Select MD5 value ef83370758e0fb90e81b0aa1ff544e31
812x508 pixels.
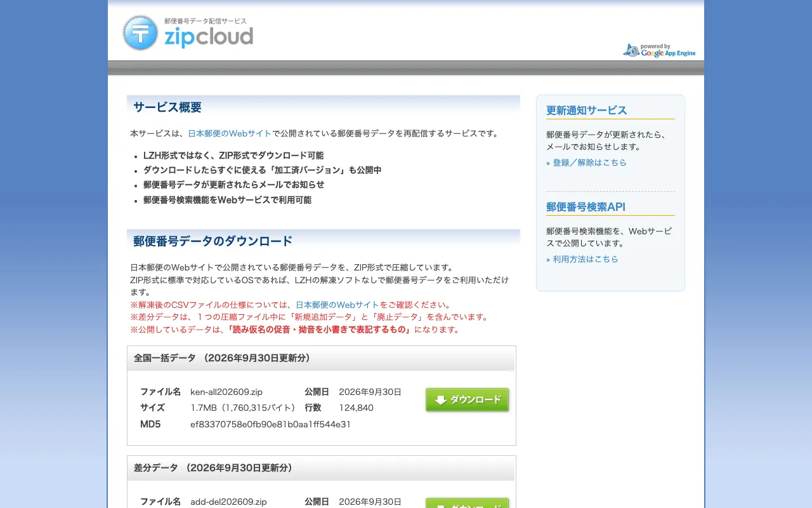pyautogui.click(x=270, y=424)
